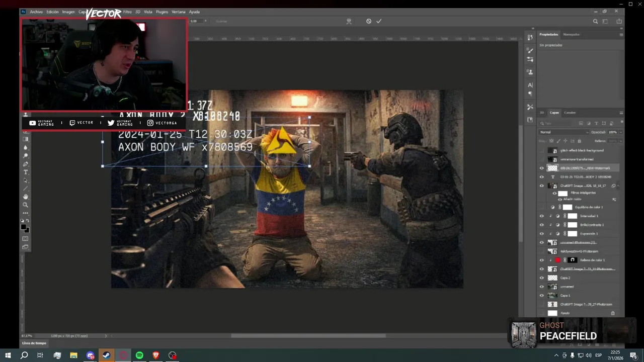Open the Imagen menu

(68, 12)
